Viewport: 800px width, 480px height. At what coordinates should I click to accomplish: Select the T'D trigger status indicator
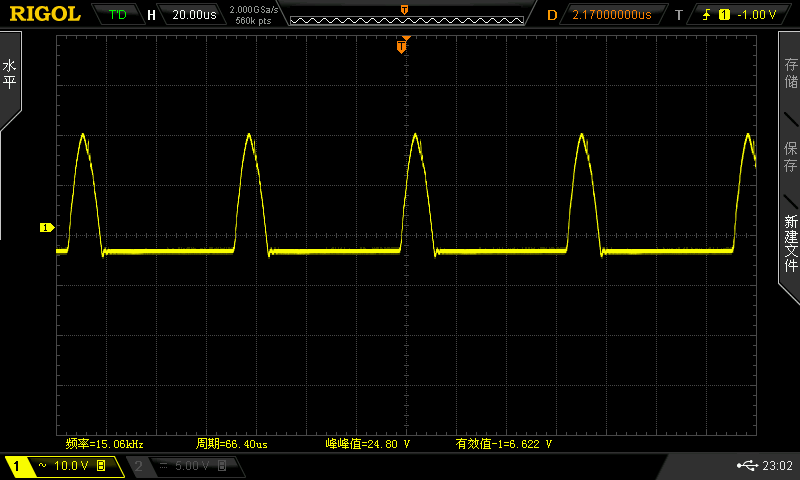(117, 14)
